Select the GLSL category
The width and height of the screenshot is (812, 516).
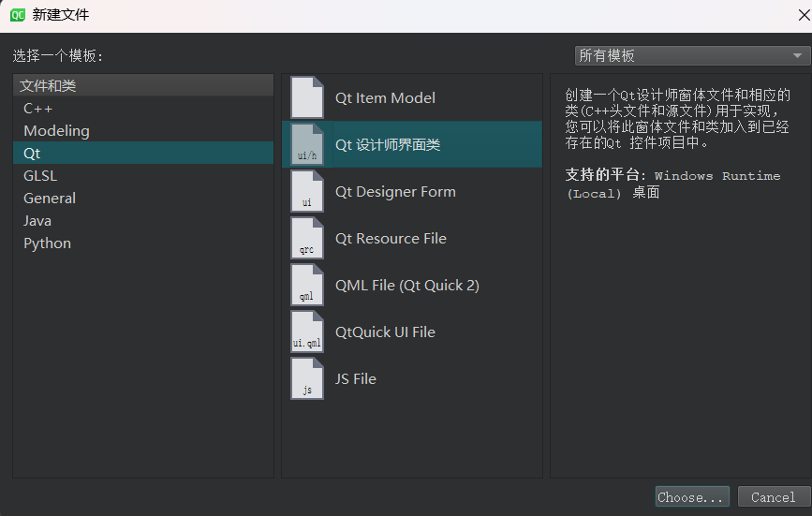[x=143, y=176]
